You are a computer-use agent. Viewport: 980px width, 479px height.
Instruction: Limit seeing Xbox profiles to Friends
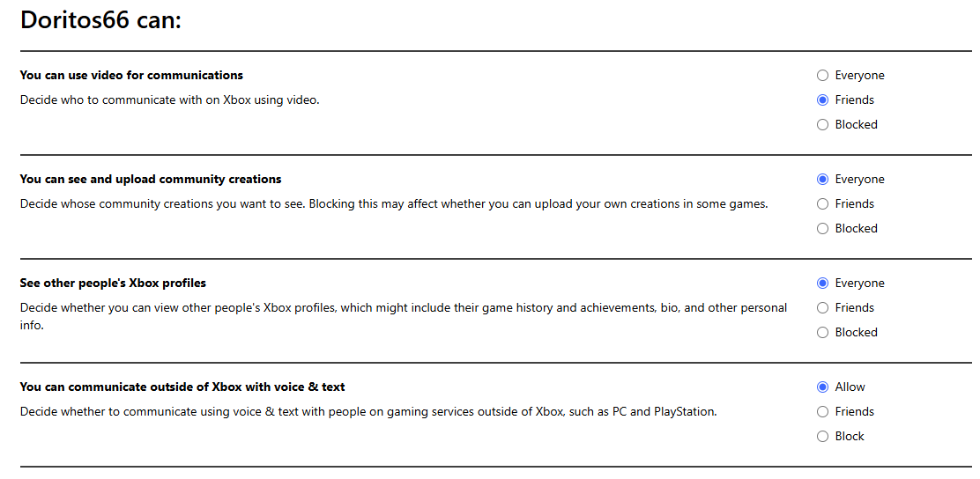click(822, 308)
